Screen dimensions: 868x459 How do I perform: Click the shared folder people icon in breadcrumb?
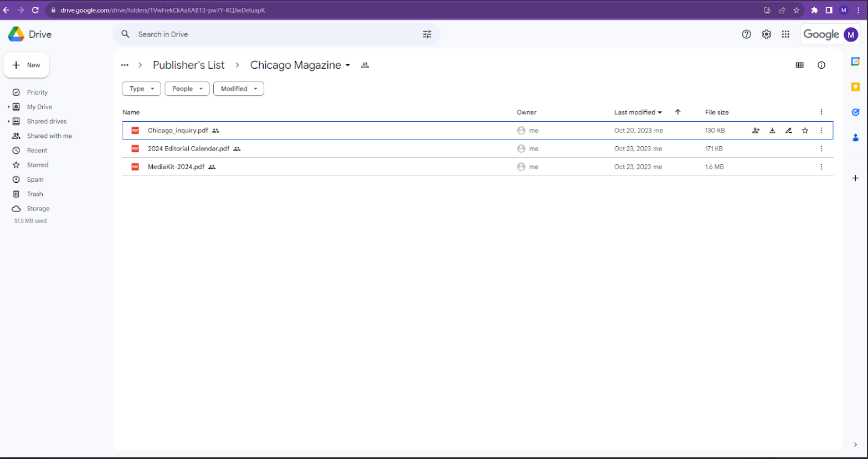pos(365,65)
